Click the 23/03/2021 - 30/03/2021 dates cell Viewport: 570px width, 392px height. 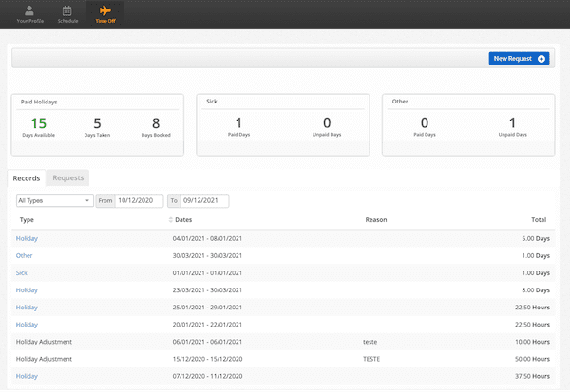click(x=207, y=290)
